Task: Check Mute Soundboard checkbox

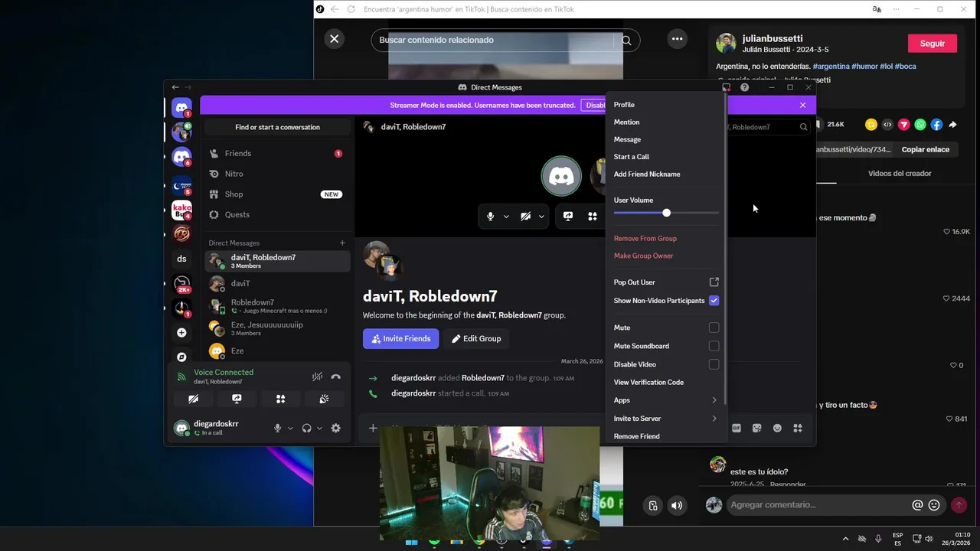Action: tap(714, 346)
